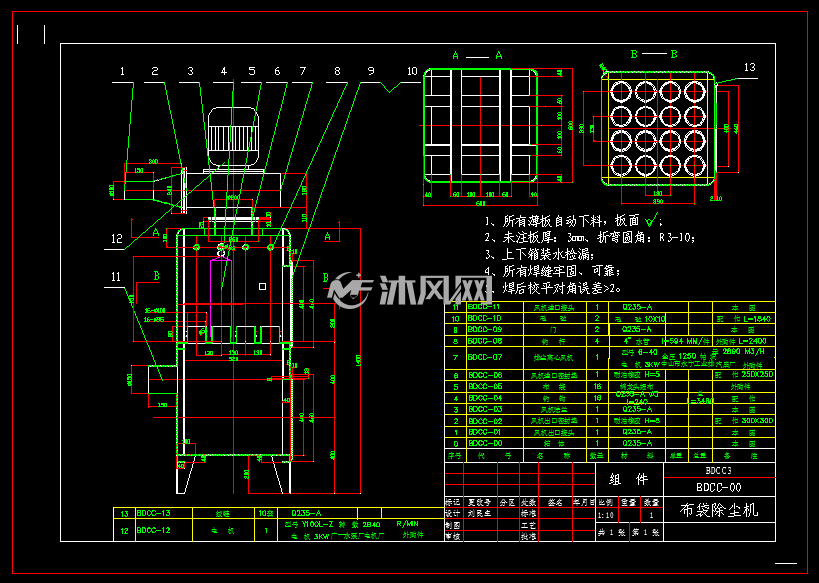This screenshot has height=583, width=819.
Task: Click note 1 所有薄板自动下料
Action: tap(572, 221)
